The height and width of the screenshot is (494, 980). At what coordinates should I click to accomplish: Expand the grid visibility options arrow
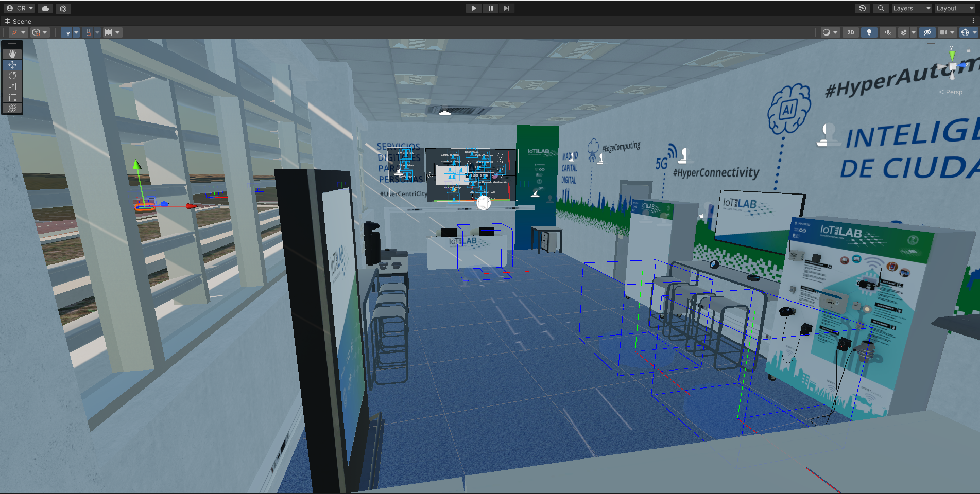pyautogui.click(x=76, y=32)
